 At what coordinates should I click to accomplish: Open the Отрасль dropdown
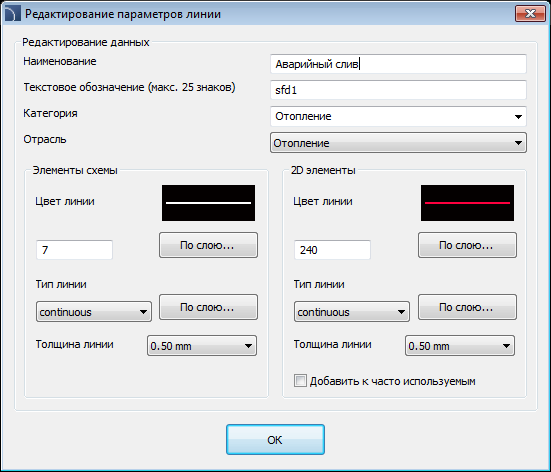point(398,143)
